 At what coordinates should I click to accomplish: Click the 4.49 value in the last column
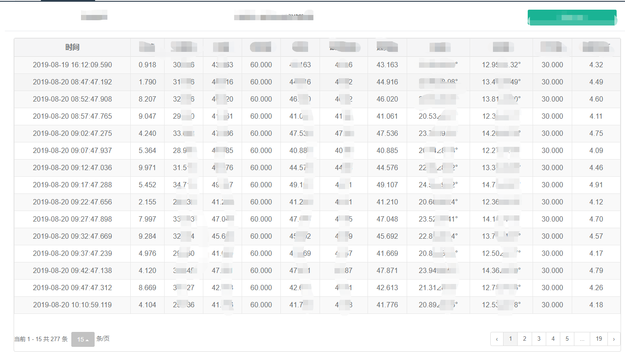pos(596,82)
